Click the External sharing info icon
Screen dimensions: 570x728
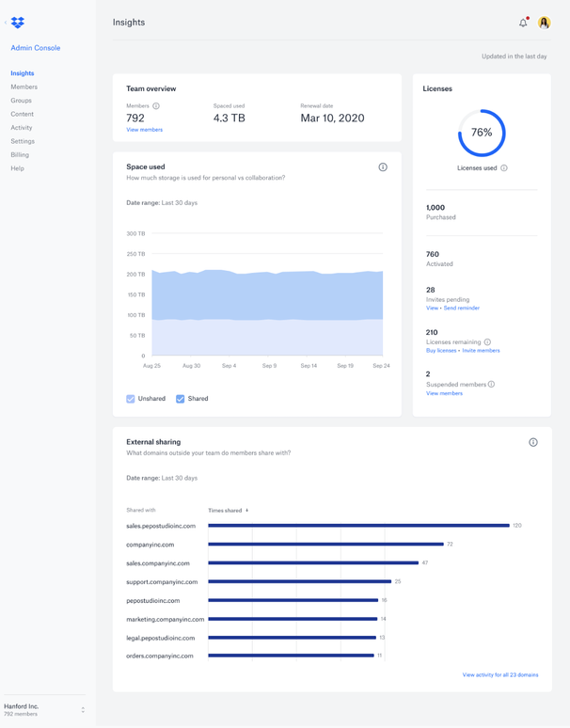(533, 442)
